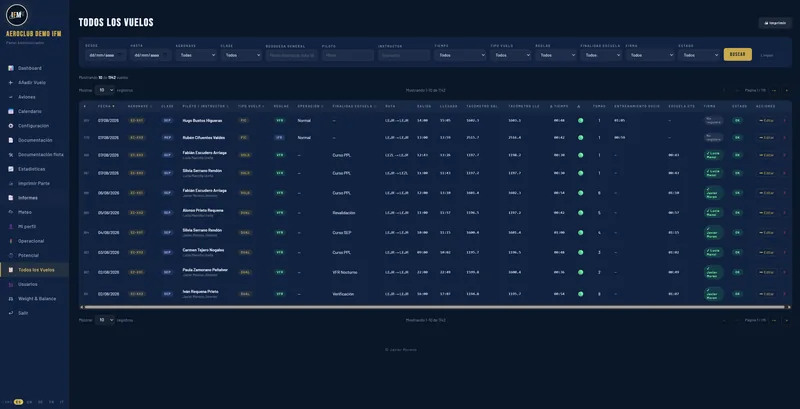The height and width of the screenshot is (409, 800).
Task: Click the table's horizontal scrollbar
Action: point(435,307)
